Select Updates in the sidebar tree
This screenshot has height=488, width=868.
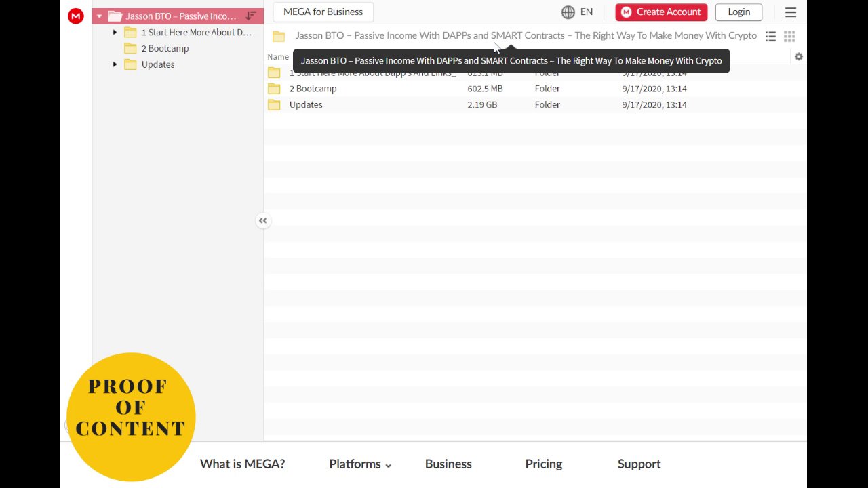coord(158,64)
